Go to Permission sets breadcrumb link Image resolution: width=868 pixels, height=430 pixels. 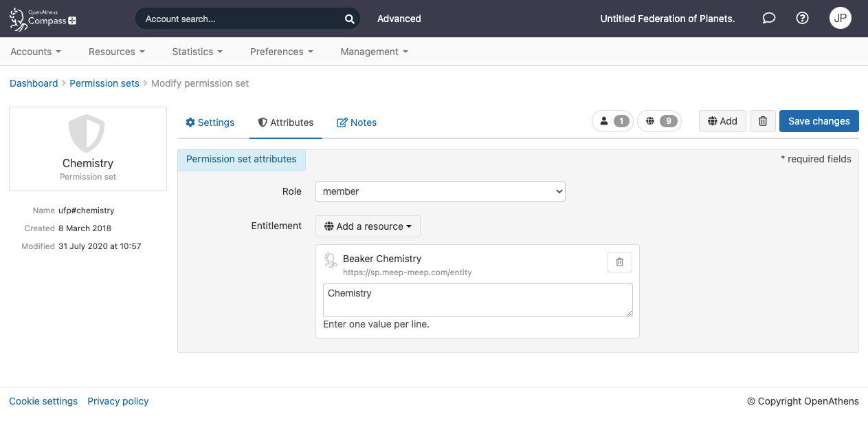click(x=104, y=83)
